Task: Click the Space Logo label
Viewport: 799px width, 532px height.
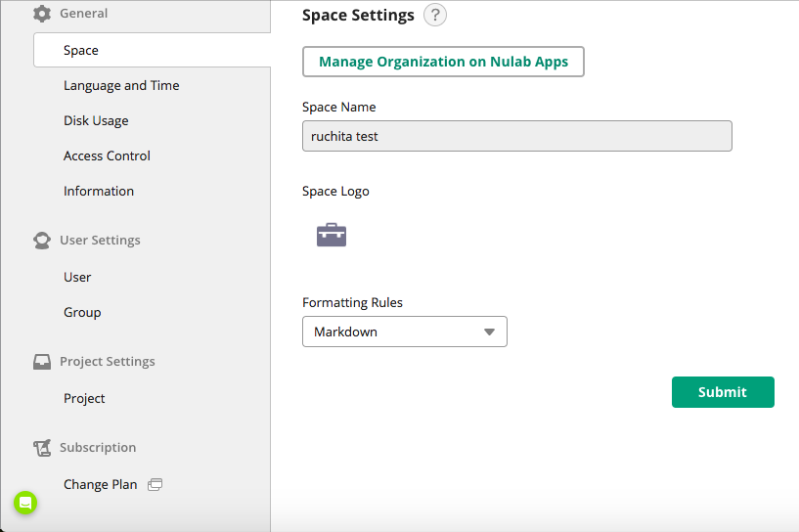Action: pos(335,191)
